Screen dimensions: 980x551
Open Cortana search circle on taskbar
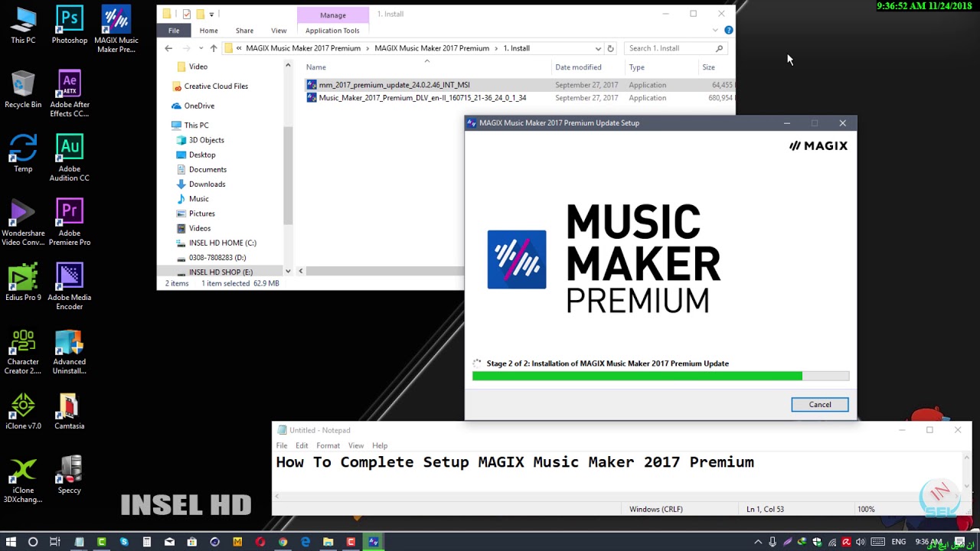pyautogui.click(x=33, y=542)
